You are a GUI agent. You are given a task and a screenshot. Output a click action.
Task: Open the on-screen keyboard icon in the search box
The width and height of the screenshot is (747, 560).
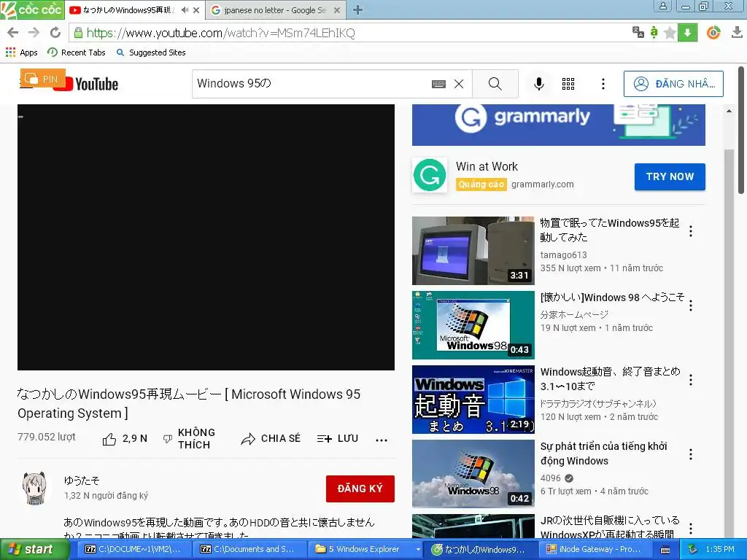pos(438,85)
